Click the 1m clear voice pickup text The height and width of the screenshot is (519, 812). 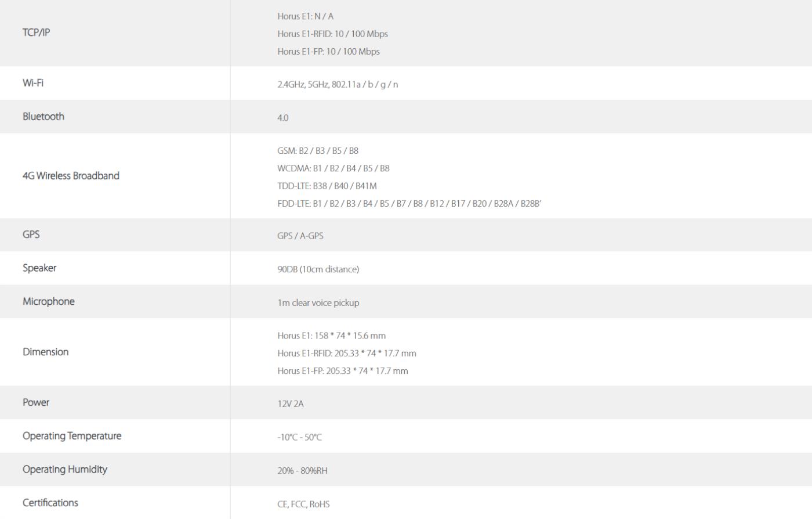318,303
